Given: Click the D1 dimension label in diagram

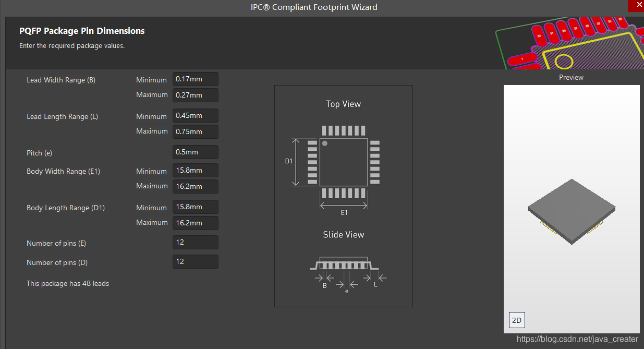Looking at the screenshot, I should (288, 162).
